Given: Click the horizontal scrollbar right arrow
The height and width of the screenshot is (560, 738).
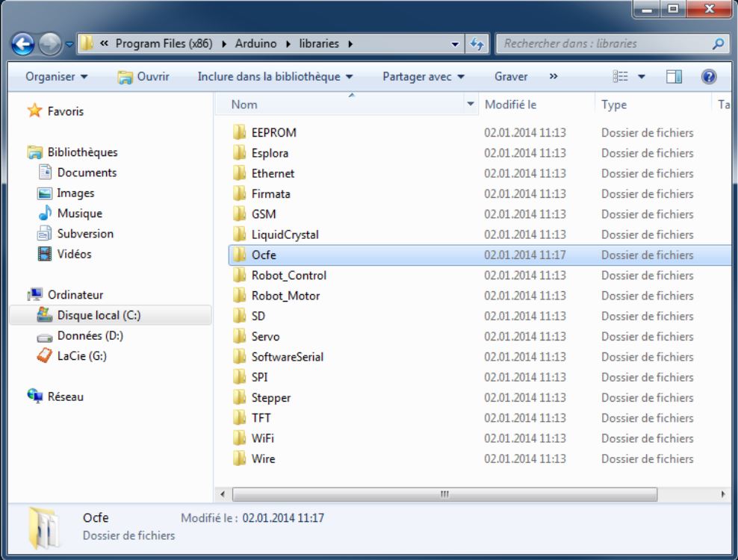Looking at the screenshot, I should [723, 494].
